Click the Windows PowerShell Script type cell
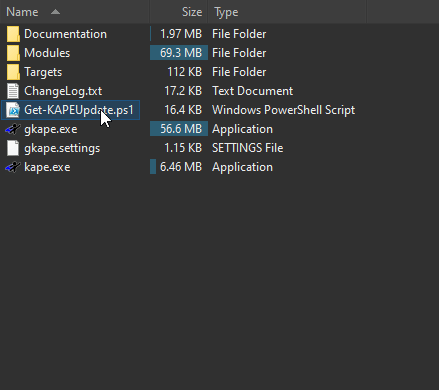439x390 pixels. click(x=284, y=110)
